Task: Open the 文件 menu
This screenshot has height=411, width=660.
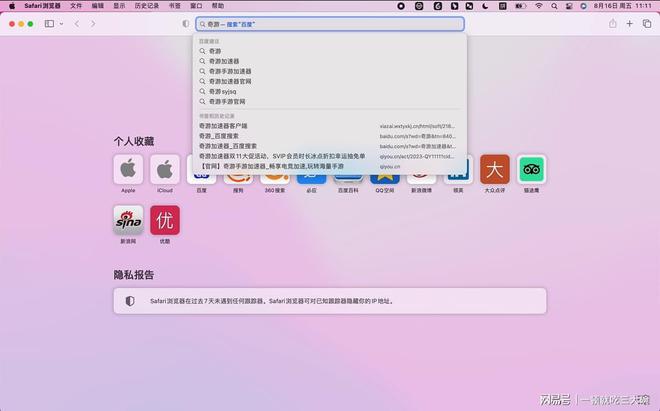Action: click(76, 6)
